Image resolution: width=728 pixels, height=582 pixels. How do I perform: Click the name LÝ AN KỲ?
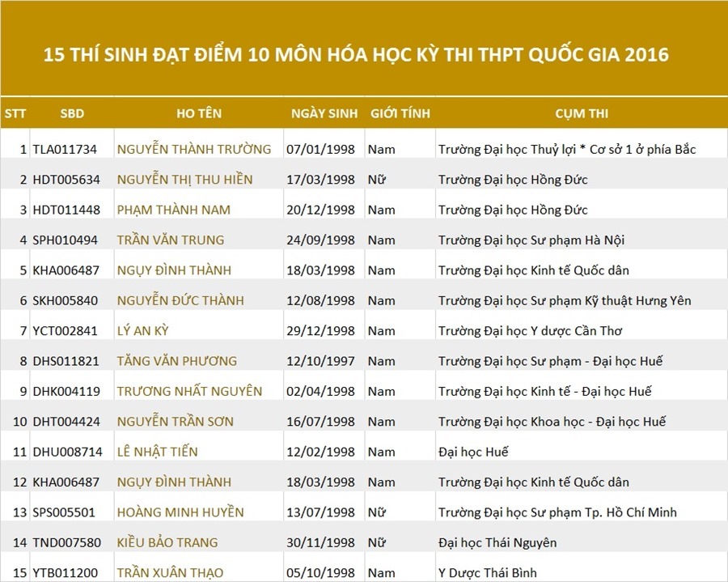click(142, 330)
